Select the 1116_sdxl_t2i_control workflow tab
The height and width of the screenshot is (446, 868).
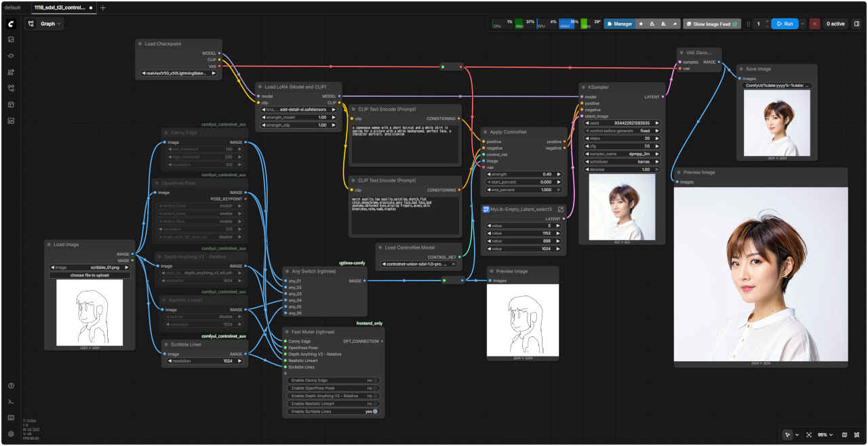[60, 7]
